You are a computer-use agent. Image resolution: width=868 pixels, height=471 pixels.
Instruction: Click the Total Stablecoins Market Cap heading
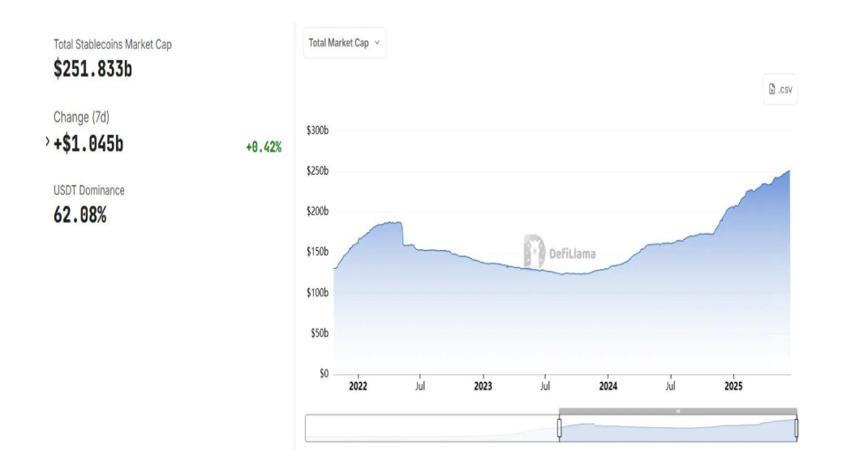coord(113,45)
